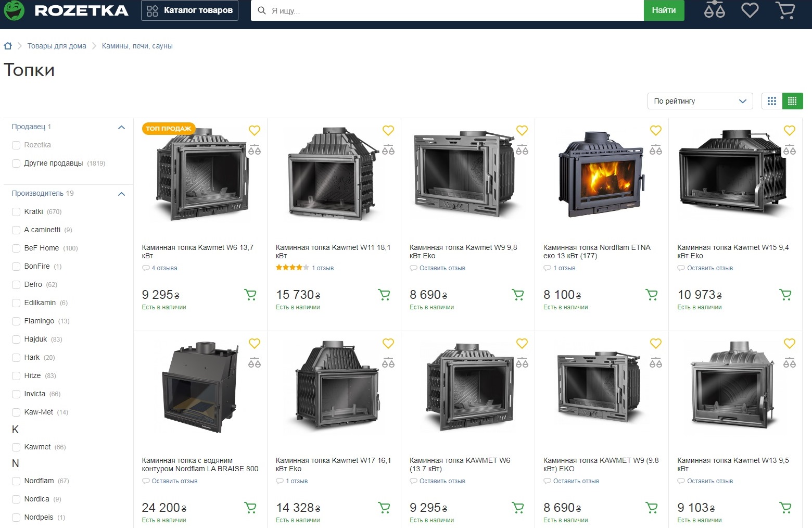Image resolution: width=812 pixels, height=528 pixels.
Task: Filter by Hitze manufacturer
Action: (x=16, y=376)
